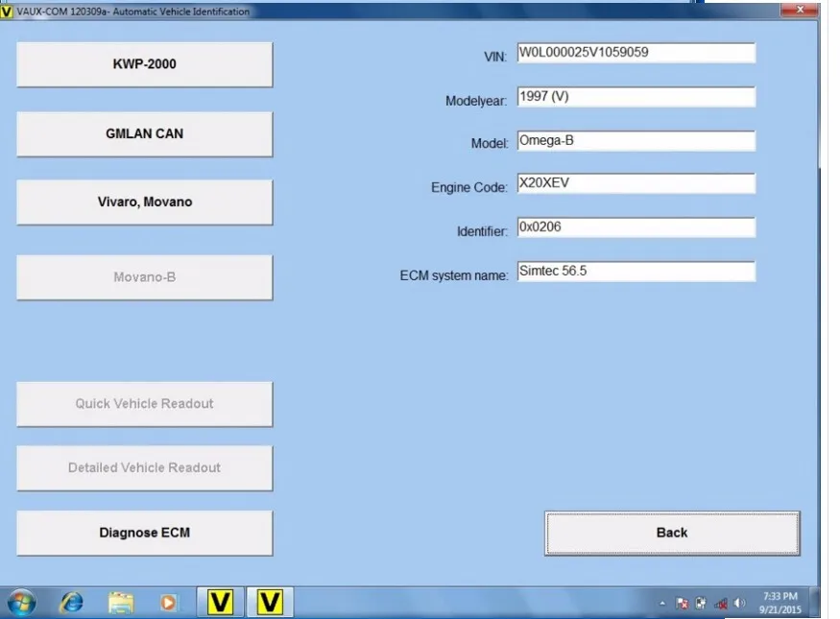The width and height of the screenshot is (840, 619).
Task: Click the greyed-out Movano-B button
Action: tap(145, 277)
